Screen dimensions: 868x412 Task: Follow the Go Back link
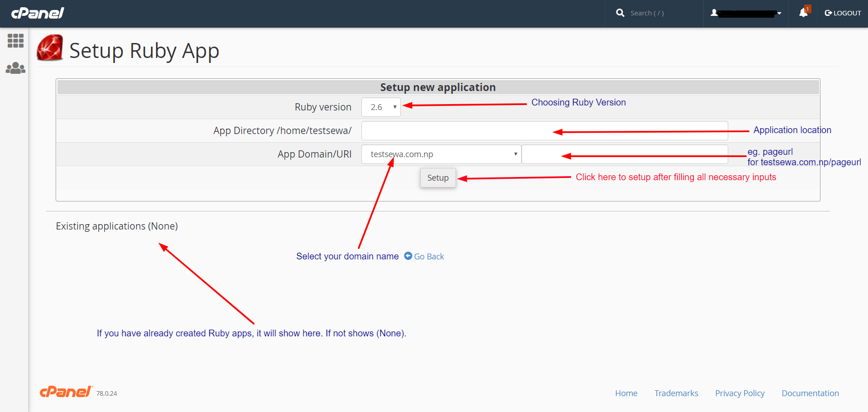429,257
